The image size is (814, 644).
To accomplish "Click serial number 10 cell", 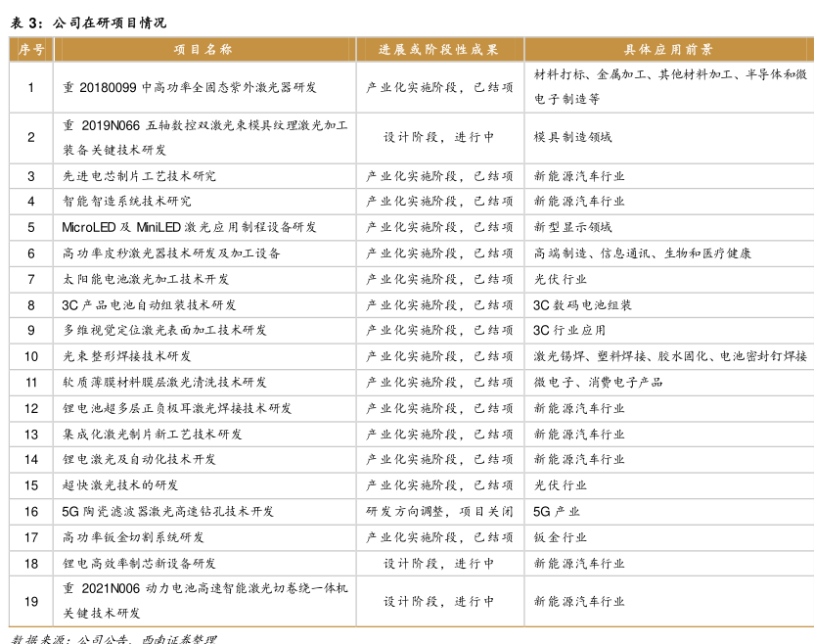I will [31, 355].
